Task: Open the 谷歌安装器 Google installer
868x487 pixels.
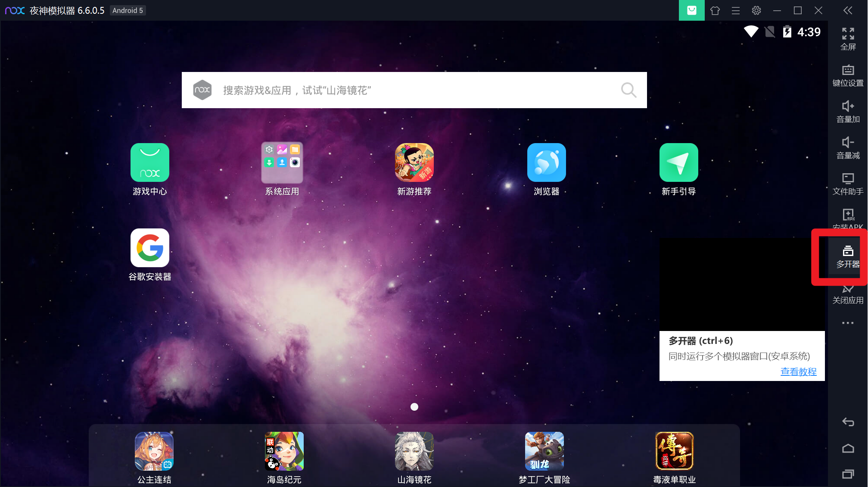Action: (x=149, y=248)
